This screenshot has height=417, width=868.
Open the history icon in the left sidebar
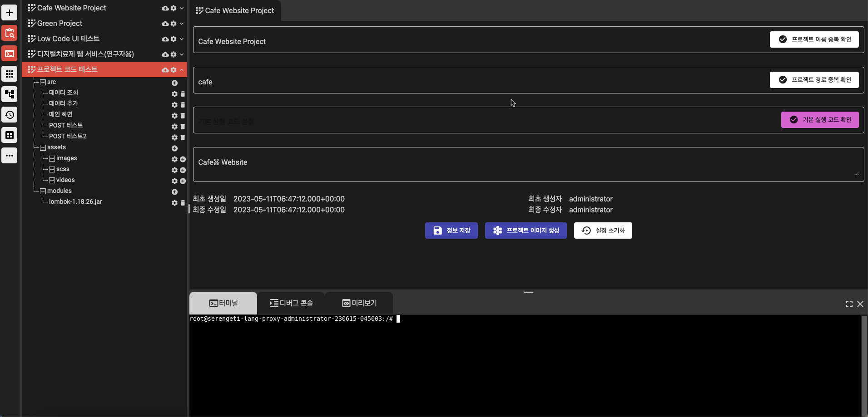coord(9,115)
